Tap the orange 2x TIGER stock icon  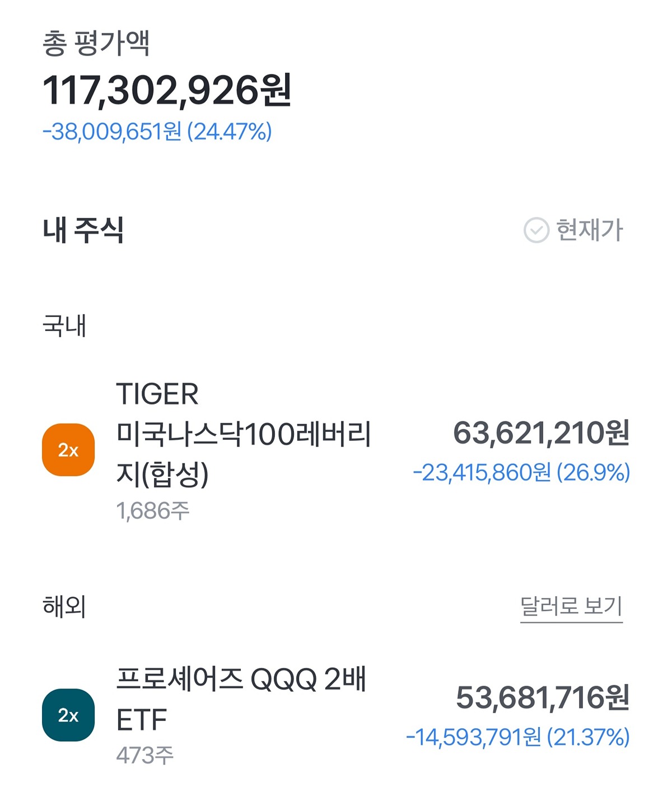[68, 450]
